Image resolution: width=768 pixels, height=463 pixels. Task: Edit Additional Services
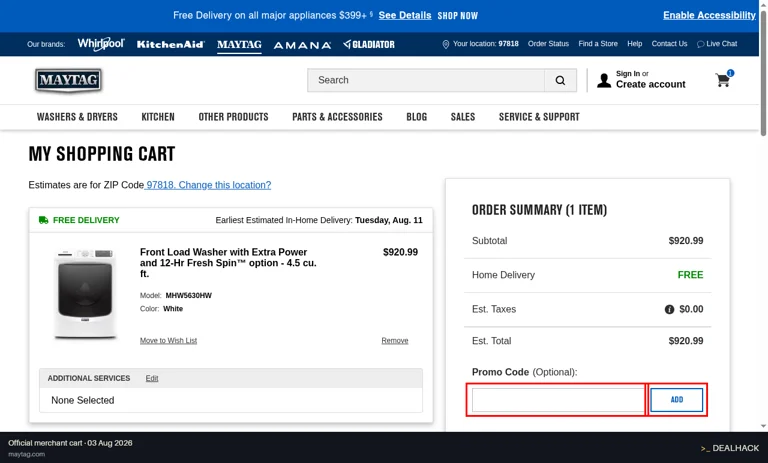(152, 378)
